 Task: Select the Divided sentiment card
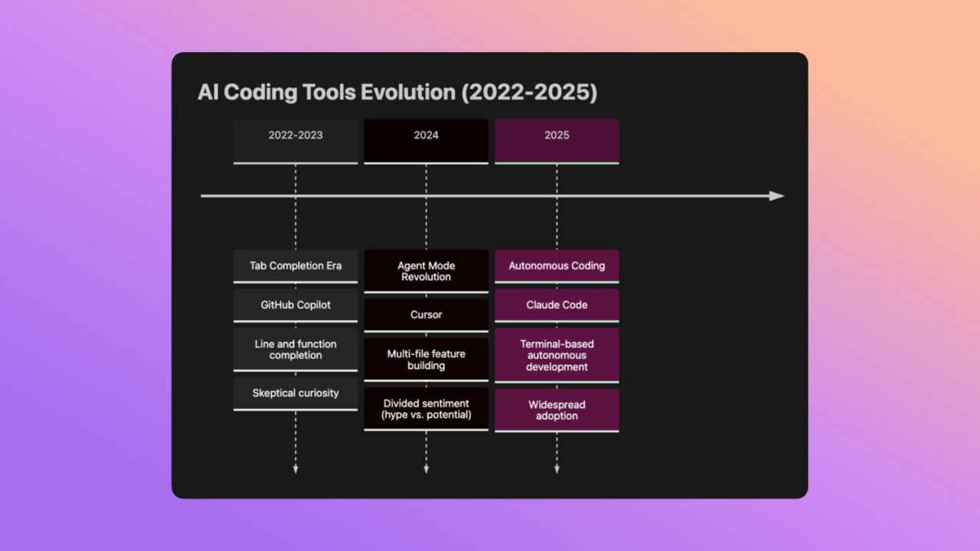(x=426, y=409)
